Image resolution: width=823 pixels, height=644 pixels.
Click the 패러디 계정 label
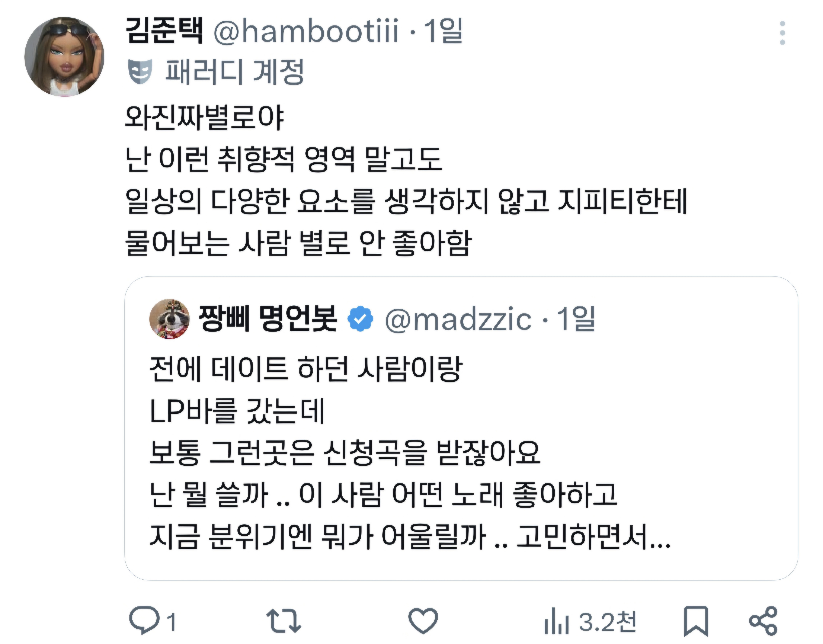point(235,72)
